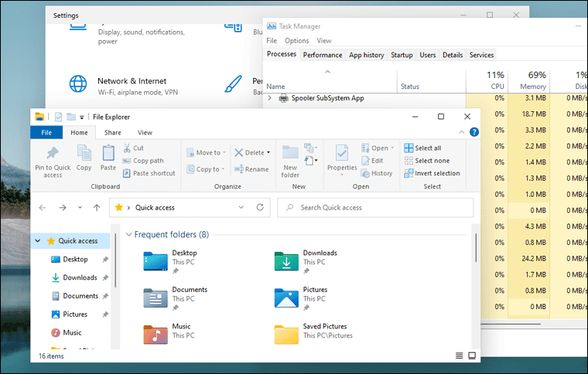Image resolution: width=588 pixels, height=374 pixels.
Task: Click the Desktop folder thumbnail
Action: tap(156, 261)
